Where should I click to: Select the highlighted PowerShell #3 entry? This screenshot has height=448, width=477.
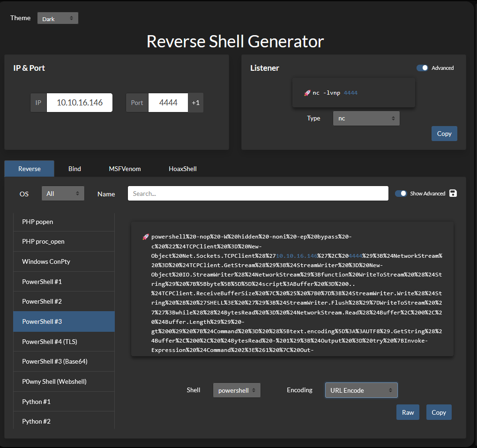pos(64,321)
